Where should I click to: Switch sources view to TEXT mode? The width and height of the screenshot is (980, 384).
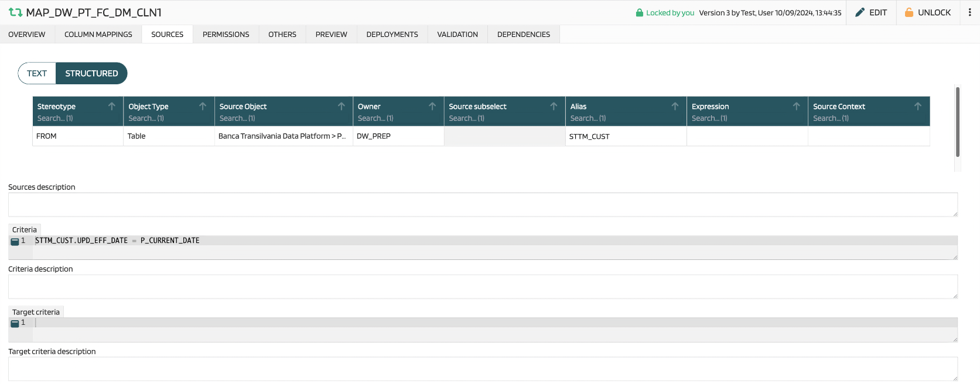(37, 73)
